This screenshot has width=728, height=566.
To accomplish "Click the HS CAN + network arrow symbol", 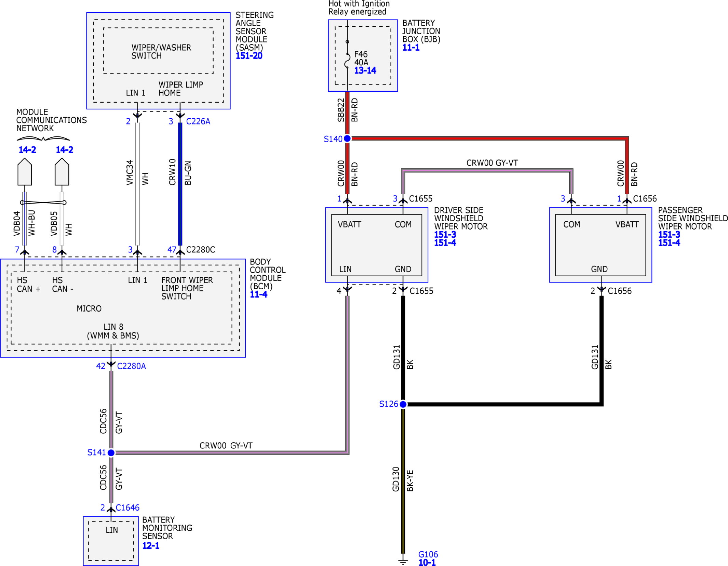I will (25, 172).
